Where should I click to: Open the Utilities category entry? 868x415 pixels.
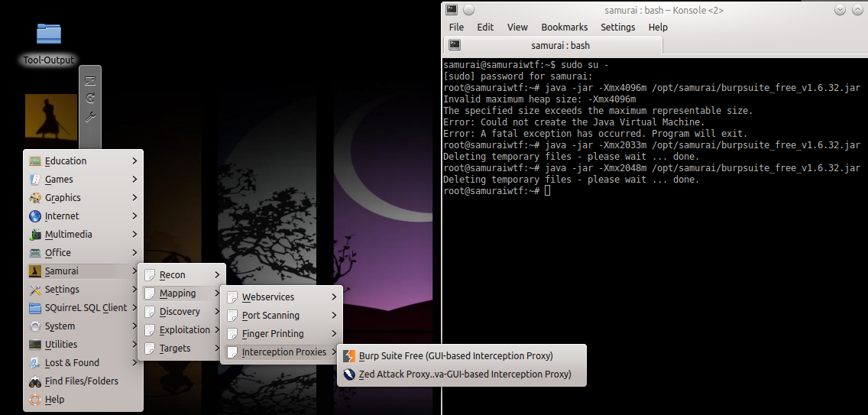(x=83, y=344)
